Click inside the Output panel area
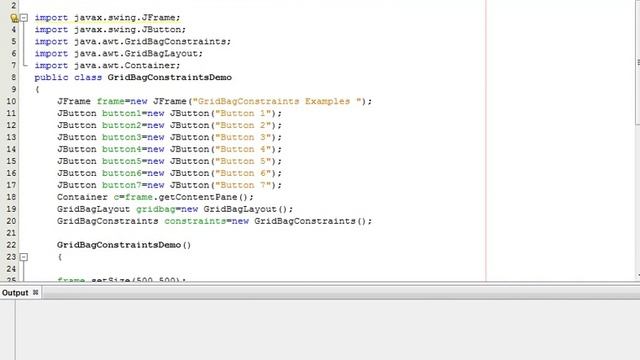This screenshot has height=360, width=640. point(327,330)
